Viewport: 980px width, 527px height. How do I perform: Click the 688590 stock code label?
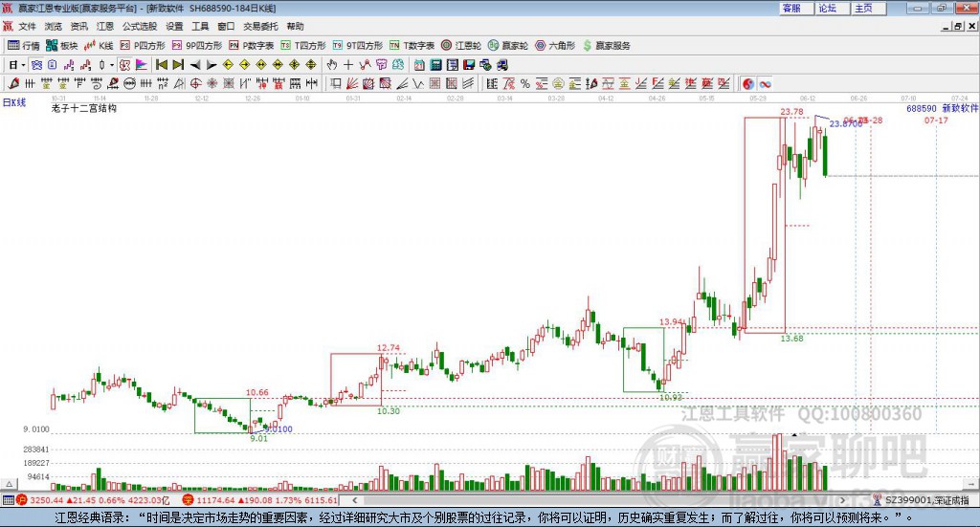(x=922, y=108)
